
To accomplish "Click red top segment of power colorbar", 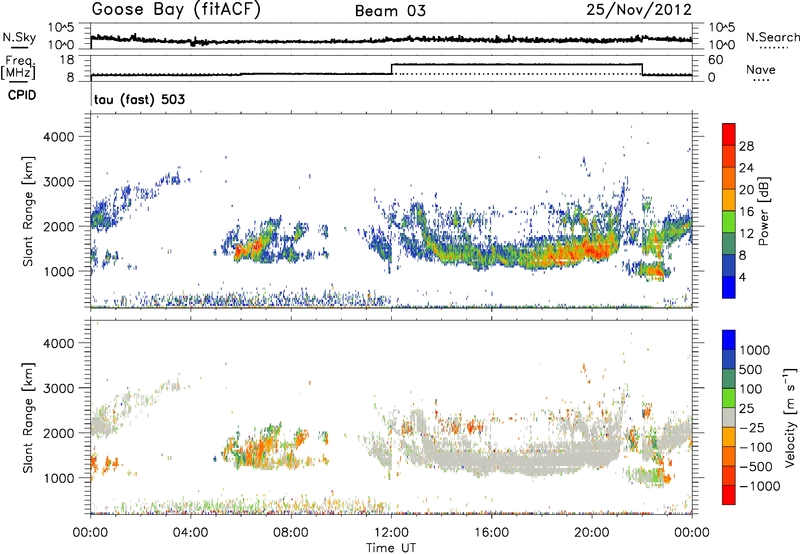I will pos(729,134).
